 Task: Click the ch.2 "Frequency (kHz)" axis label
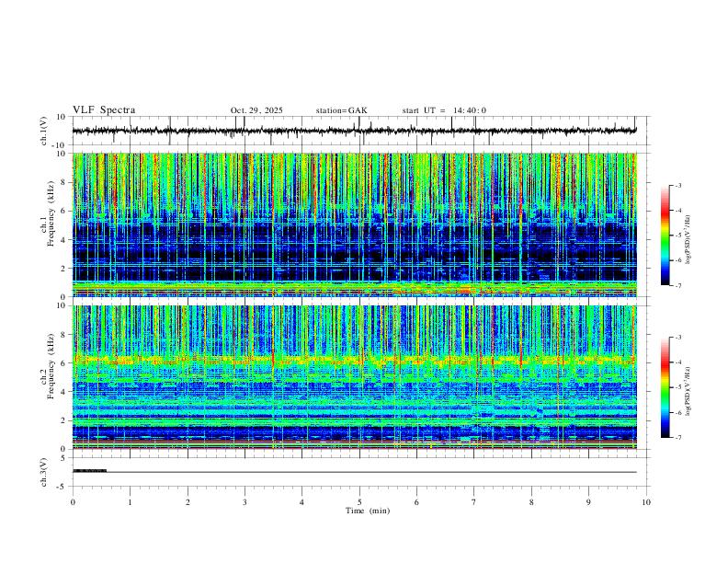[51, 366]
